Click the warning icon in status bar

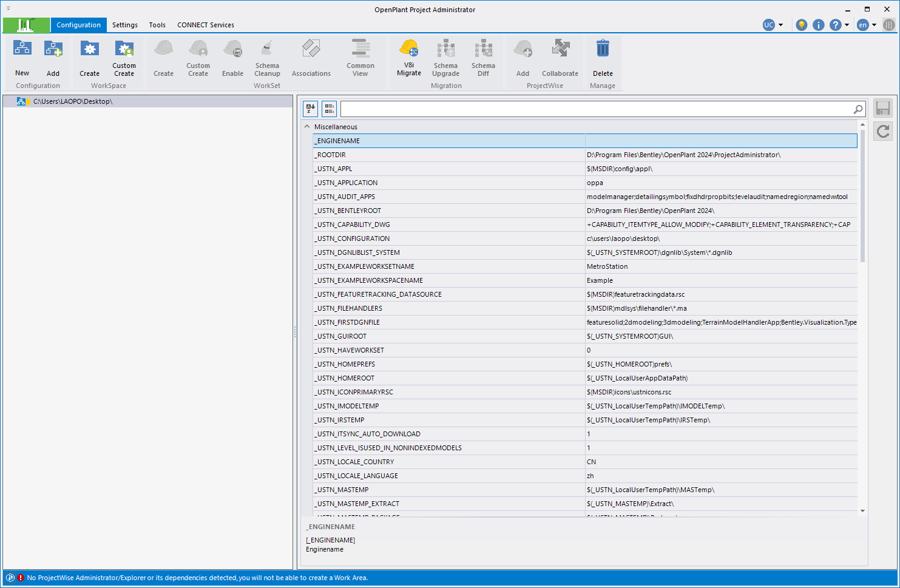(x=21, y=578)
